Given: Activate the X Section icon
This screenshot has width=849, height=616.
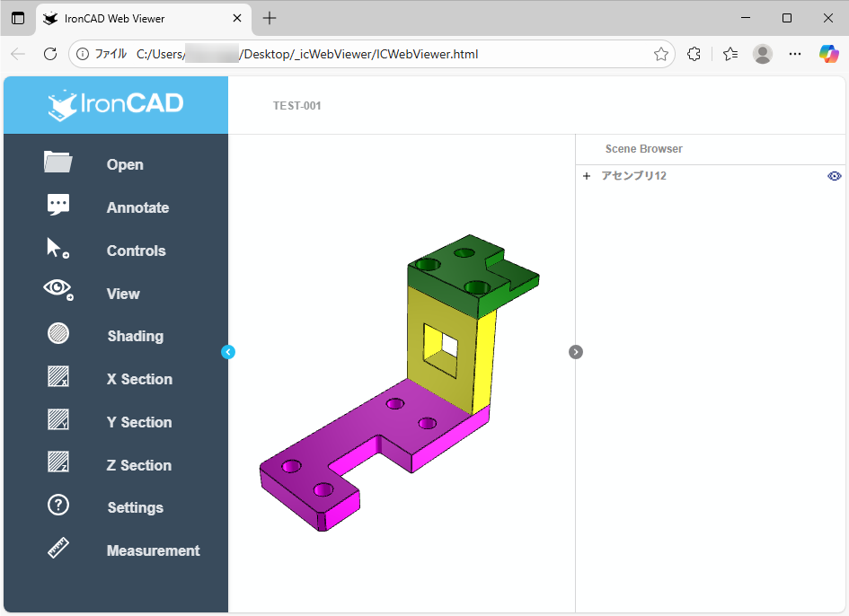Looking at the screenshot, I should [x=58, y=377].
